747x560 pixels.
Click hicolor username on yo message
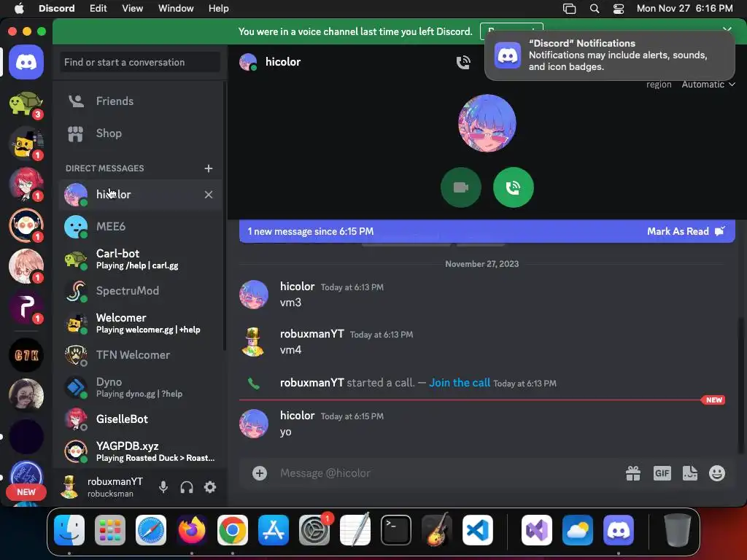click(298, 415)
